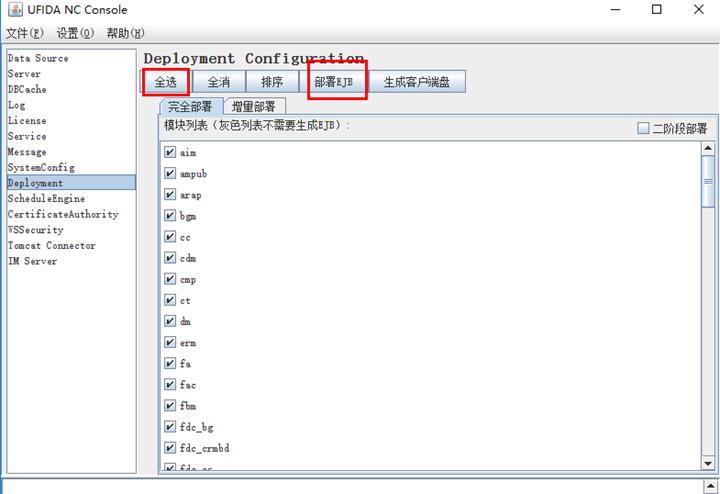Open the 文件(F) menu
The width and height of the screenshot is (720, 494).
point(25,33)
